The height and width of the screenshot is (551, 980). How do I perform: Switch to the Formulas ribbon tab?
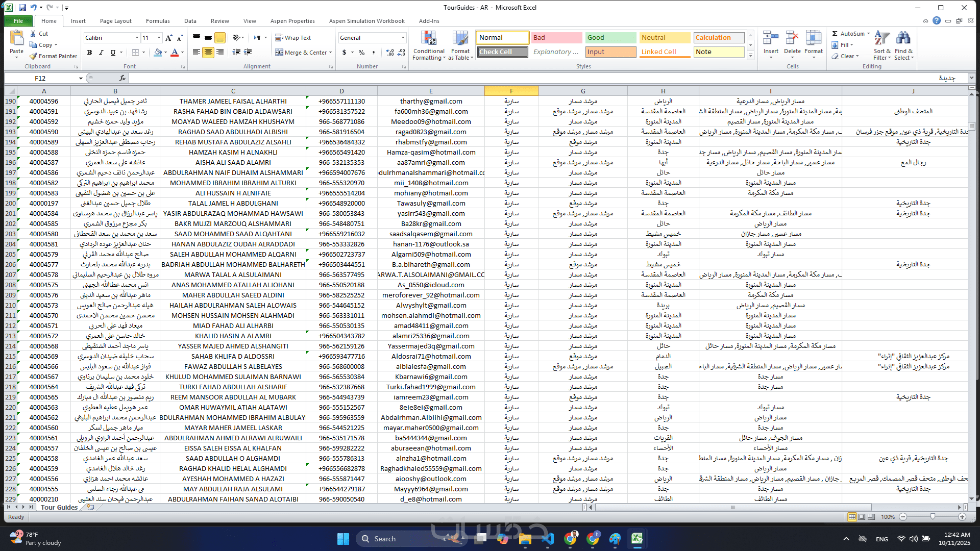158,21
